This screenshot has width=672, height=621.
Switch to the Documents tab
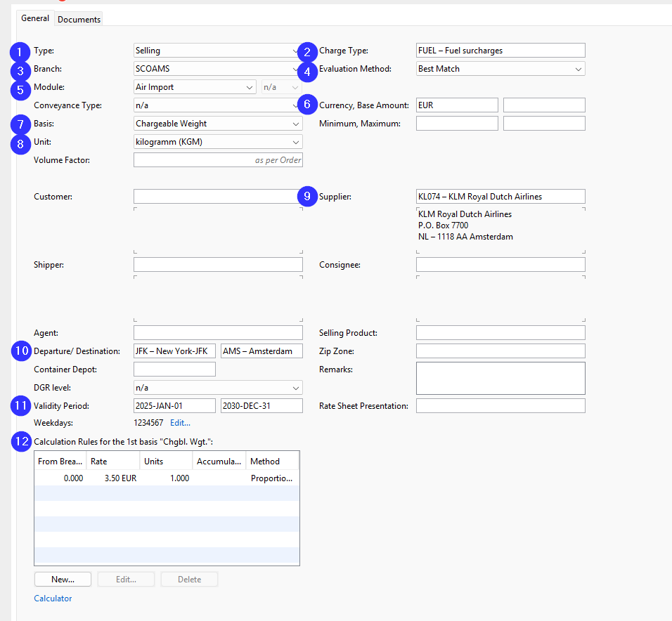tap(79, 19)
